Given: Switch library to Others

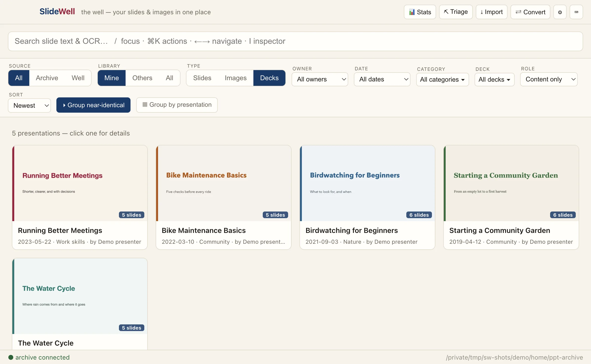Looking at the screenshot, I should pos(142,78).
